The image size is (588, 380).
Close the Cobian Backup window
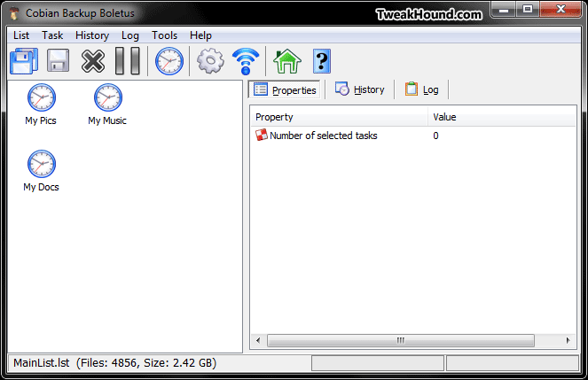tap(561, 10)
